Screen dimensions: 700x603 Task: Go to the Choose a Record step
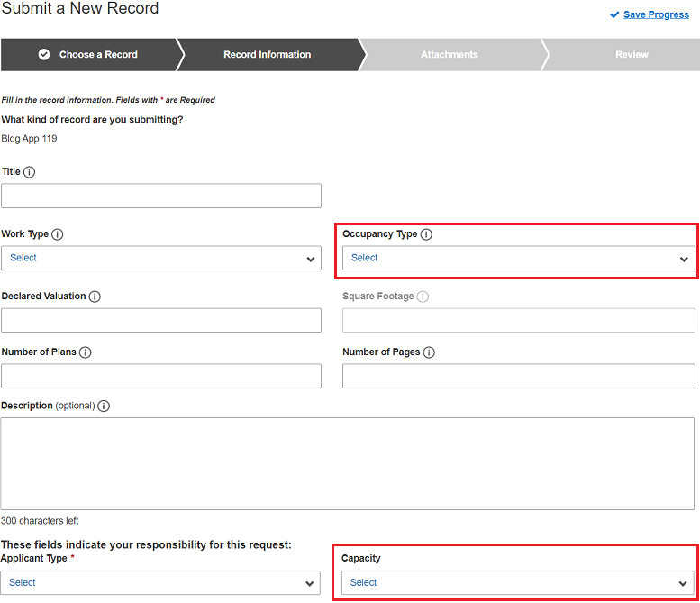pyautogui.click(x=89, y=54)
